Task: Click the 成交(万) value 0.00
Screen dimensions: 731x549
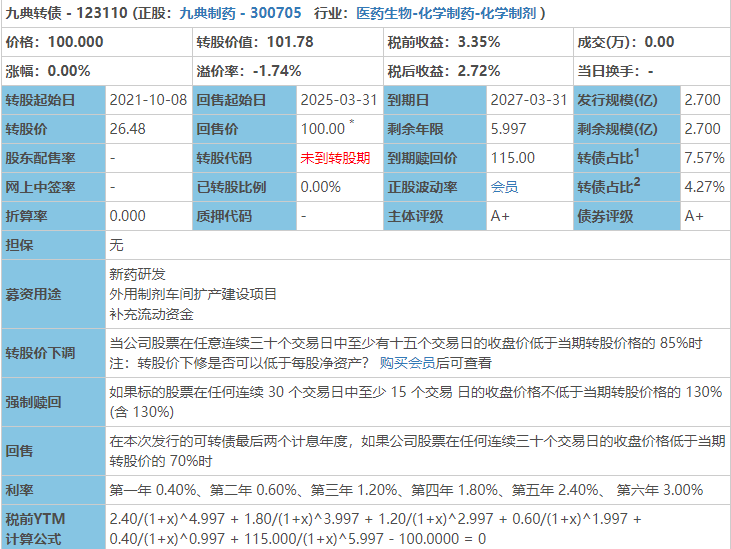Action: tap(659, 42)
